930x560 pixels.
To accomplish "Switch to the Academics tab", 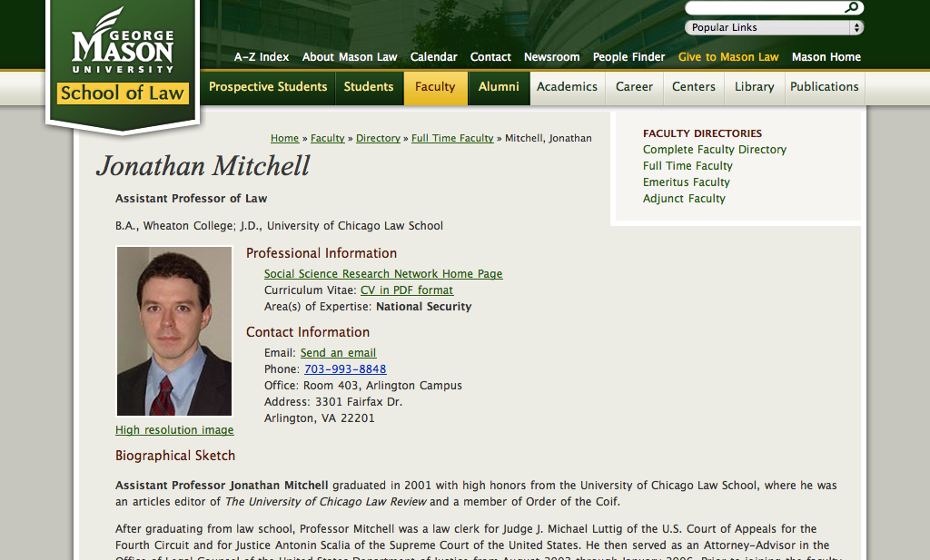I will [x=567, y=87].
